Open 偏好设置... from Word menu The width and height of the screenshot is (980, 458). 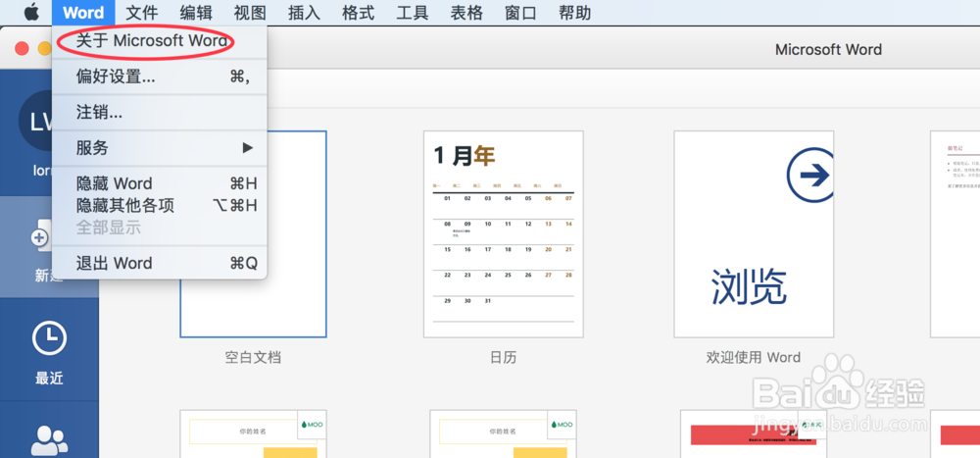coord(160,76)
